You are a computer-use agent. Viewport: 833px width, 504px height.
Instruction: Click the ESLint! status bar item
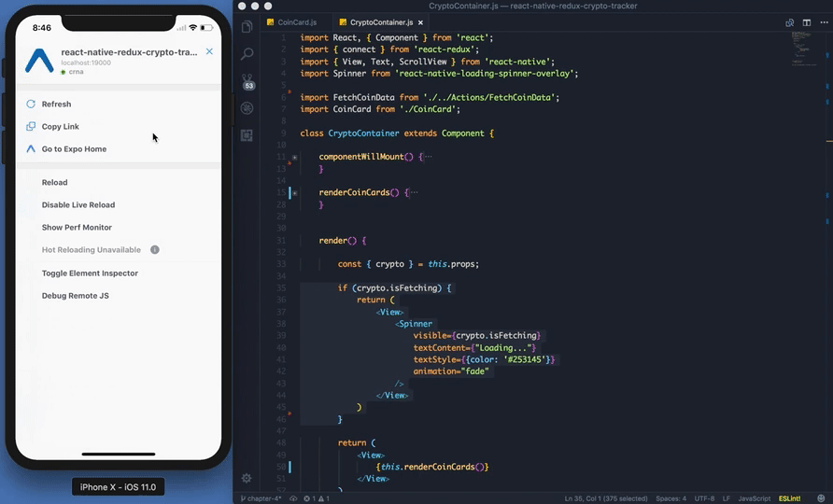tap(789, 498)
